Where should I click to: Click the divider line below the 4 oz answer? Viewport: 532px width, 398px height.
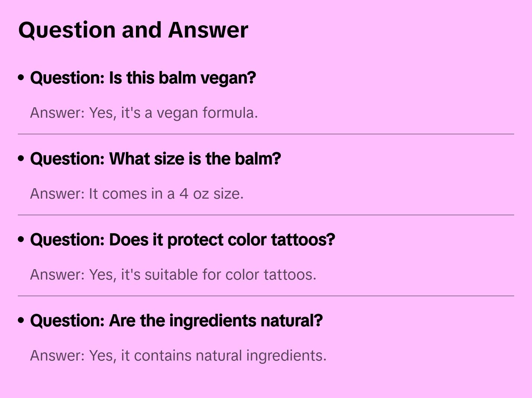coord(266,215)
